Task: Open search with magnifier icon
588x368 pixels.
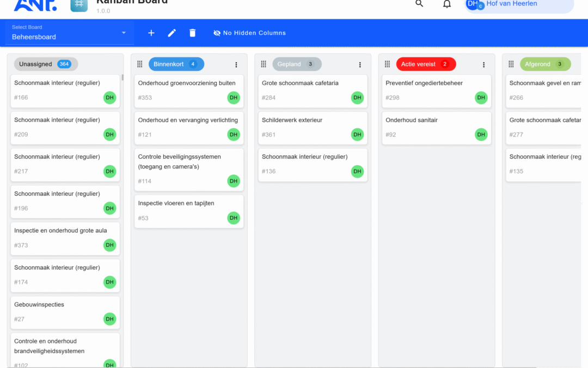Action: click(419, 3)
